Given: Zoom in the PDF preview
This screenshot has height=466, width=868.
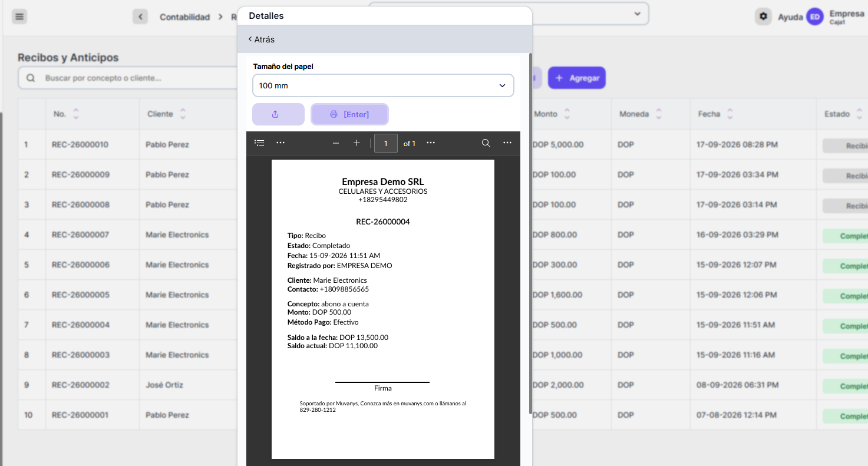Looking at the screenshot, I should pos(357,143).
